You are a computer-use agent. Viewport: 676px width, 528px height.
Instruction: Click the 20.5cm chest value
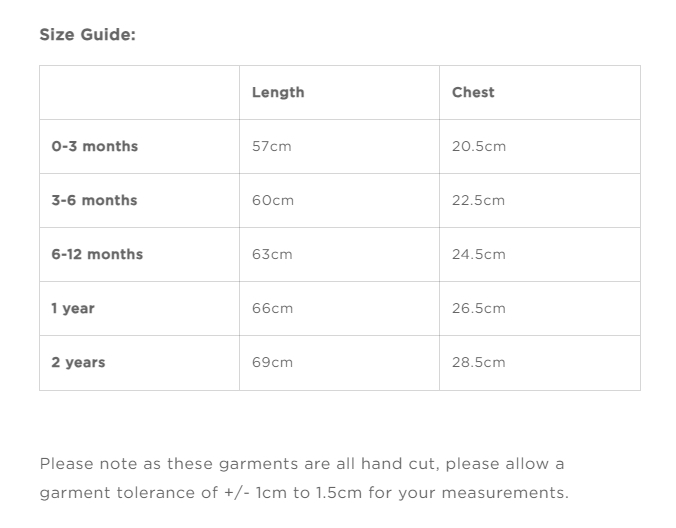coord(479,146)
